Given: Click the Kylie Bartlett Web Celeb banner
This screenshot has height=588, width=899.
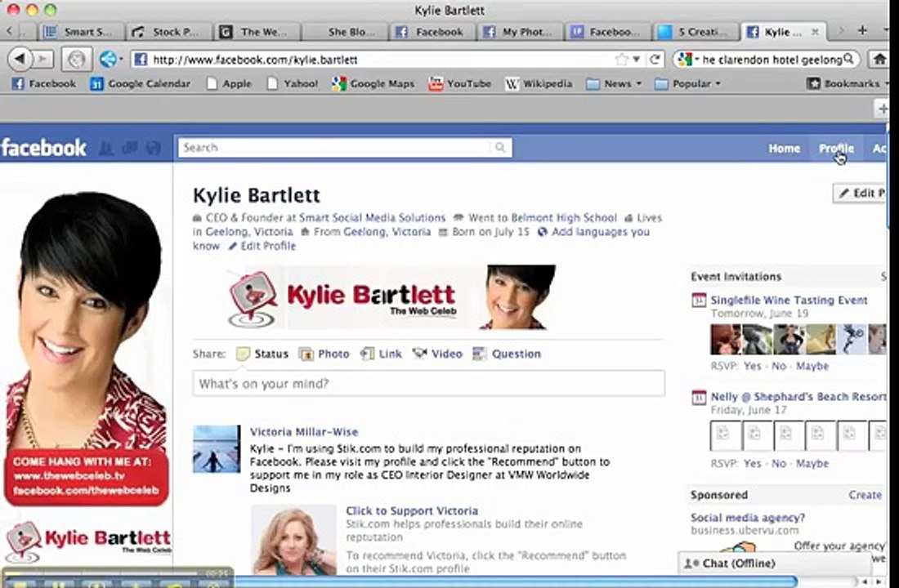Looking at the screenshot, I should [391, 297].
